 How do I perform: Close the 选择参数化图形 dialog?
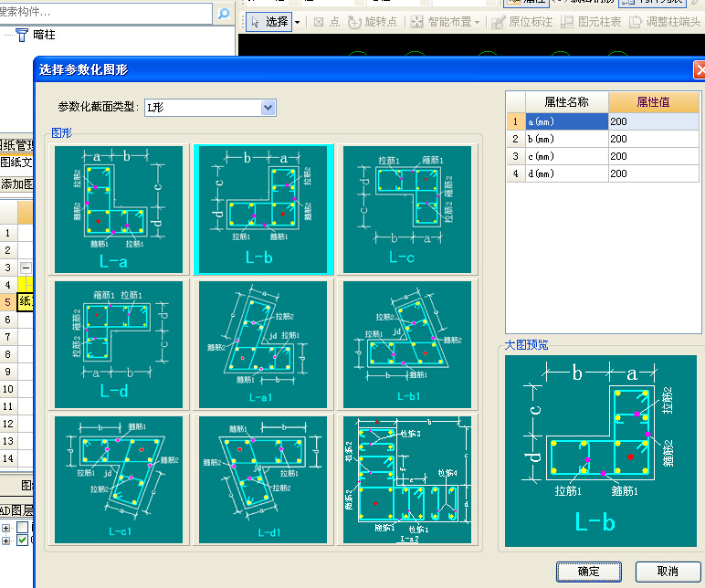[x=700, y=70]
